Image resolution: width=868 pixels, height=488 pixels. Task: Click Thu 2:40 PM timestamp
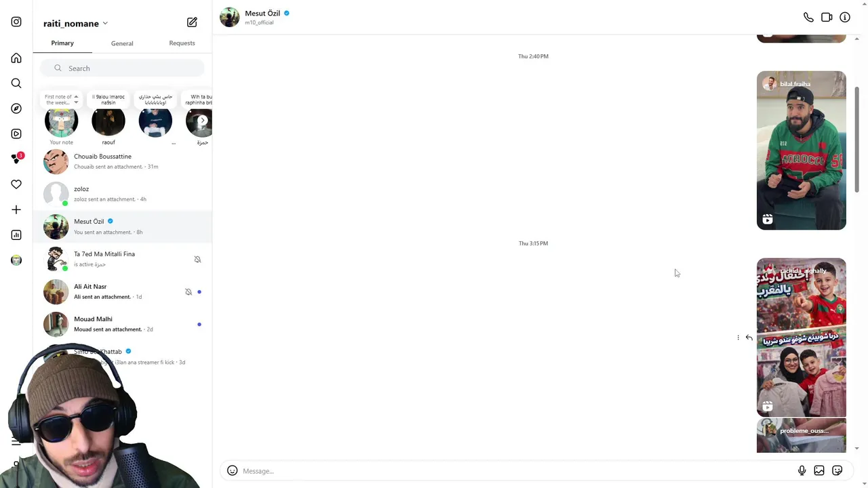(533, 56)
